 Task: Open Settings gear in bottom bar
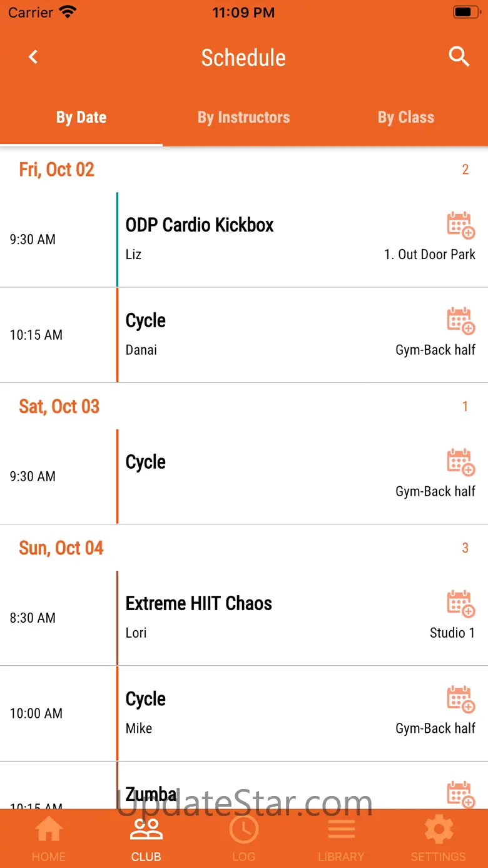(x=438, y=839)
